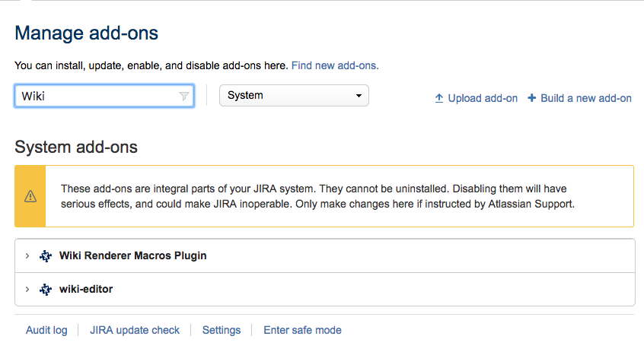Run the JIRA update check
644x349 pixels.
(135, 330)
